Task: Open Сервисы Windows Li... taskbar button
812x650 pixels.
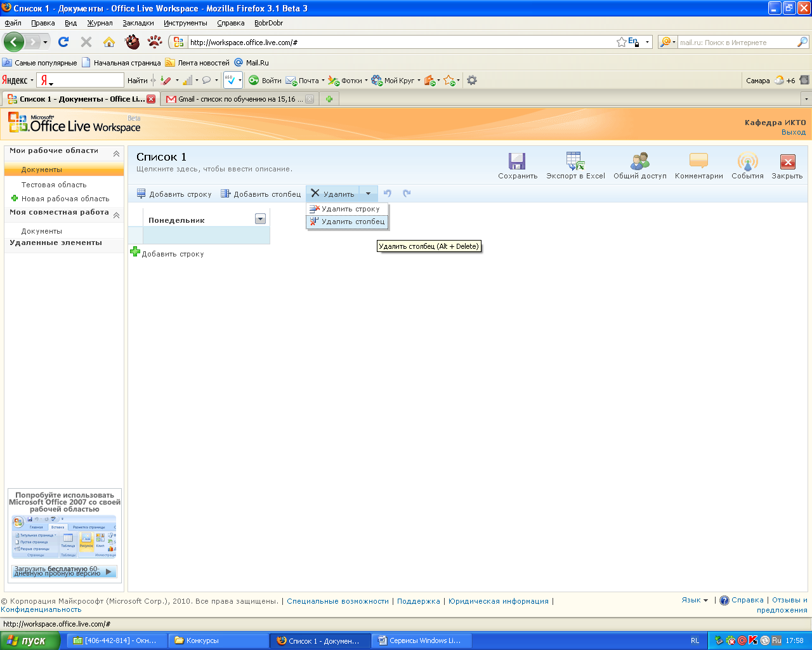Action: pos(421,640)
